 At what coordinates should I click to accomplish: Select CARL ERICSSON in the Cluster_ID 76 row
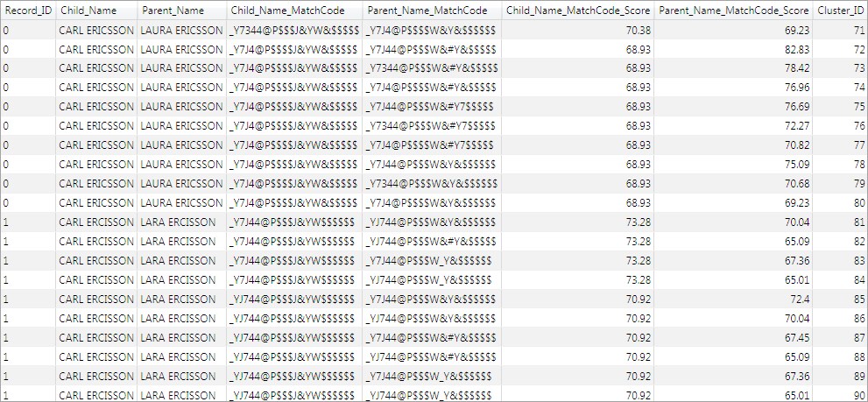[96, 126]
